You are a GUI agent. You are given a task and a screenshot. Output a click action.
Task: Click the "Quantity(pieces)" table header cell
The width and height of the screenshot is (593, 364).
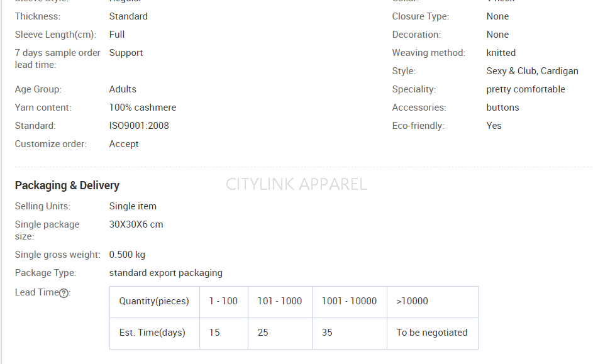pos(154,301)
